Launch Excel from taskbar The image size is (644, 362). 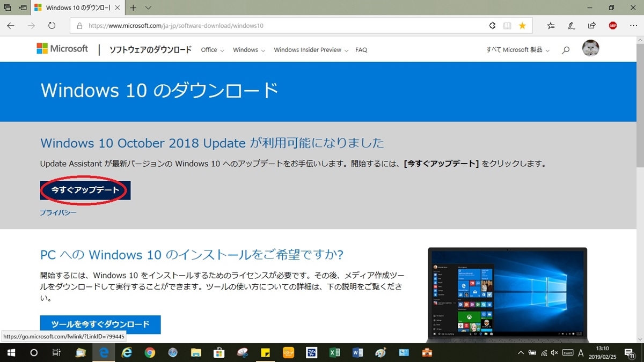click(x=334, y=352)
